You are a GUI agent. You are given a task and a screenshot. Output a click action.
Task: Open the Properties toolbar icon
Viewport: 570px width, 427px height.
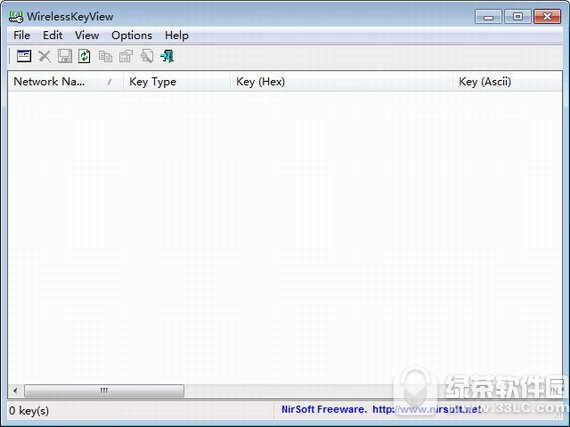tap(24, 56)
